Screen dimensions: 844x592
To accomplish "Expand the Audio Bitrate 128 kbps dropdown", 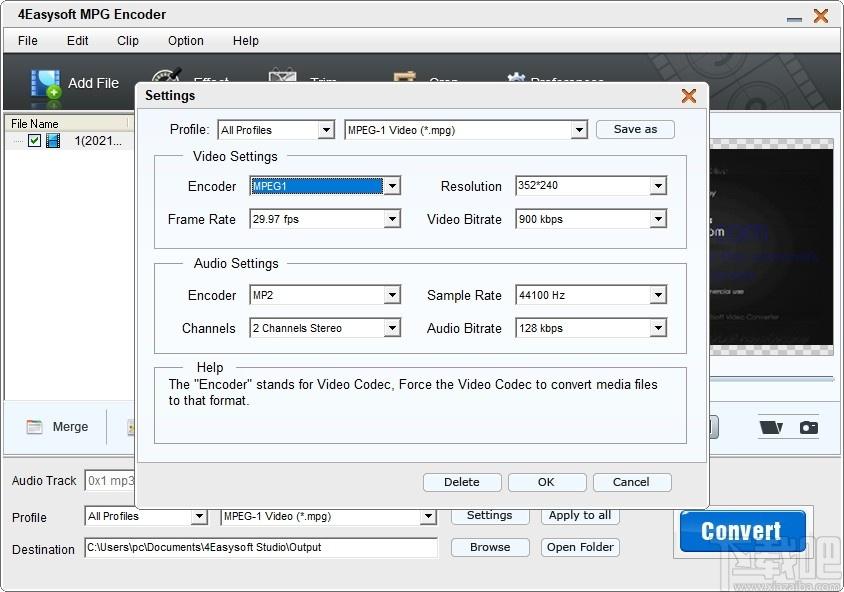I will [658, 328].
